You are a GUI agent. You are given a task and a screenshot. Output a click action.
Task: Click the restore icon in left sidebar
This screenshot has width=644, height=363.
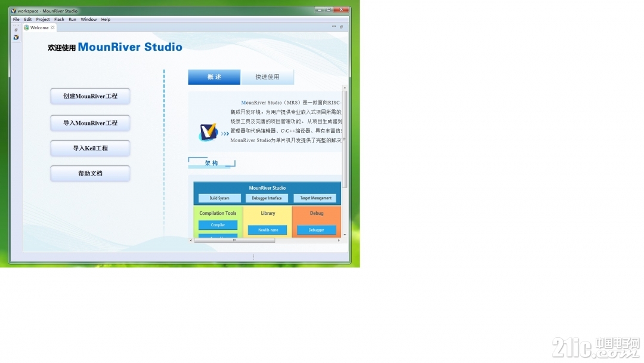tap(16, 30)
